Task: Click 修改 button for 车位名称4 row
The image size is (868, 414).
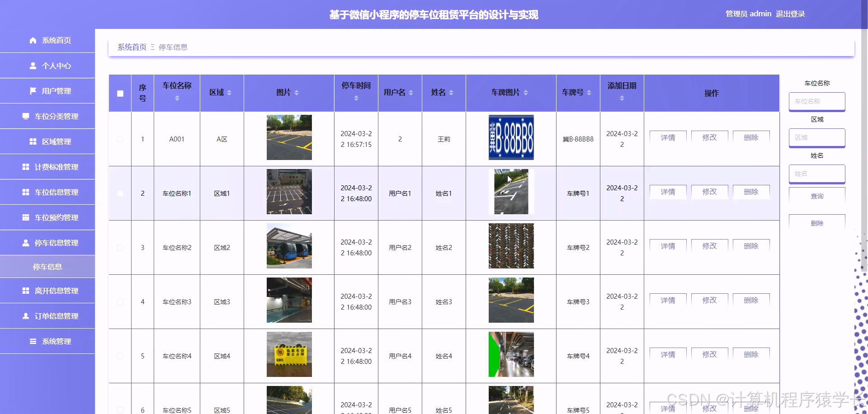Action: pyautogui.click(x=709, y=354)
